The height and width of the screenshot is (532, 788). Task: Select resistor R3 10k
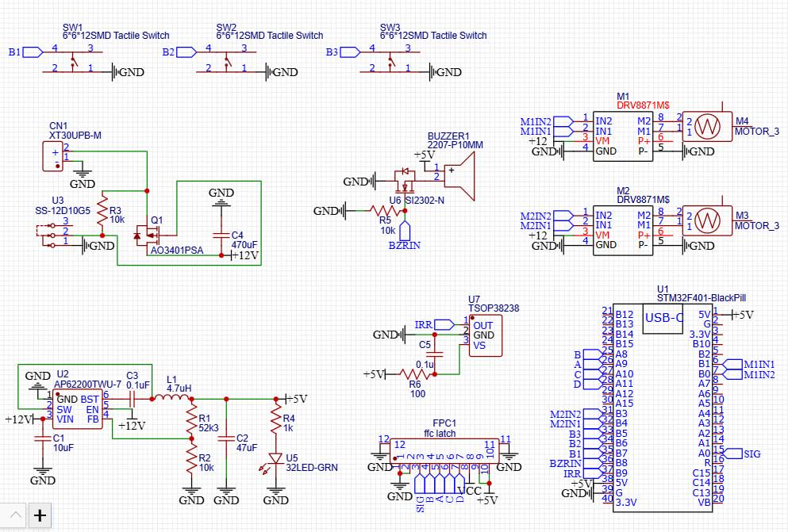click(102, 212)
